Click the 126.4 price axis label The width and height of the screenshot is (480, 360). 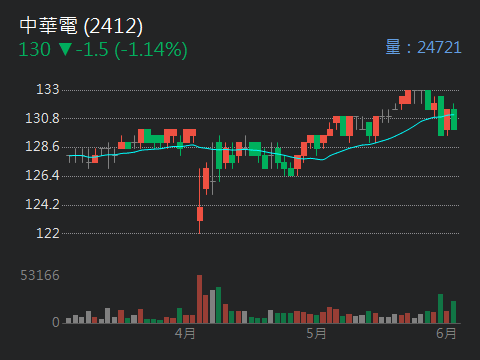[42, 175]
